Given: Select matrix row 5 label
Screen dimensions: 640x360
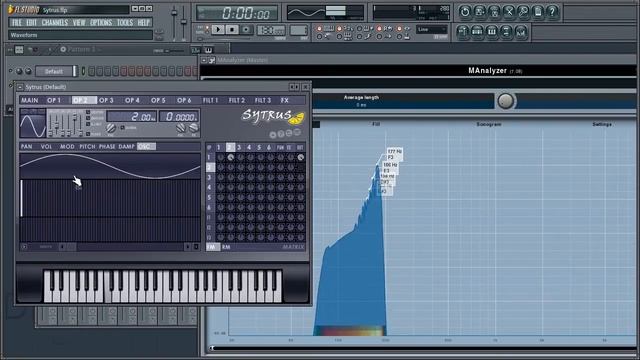Looking at the screenshot, I should 210,198.
